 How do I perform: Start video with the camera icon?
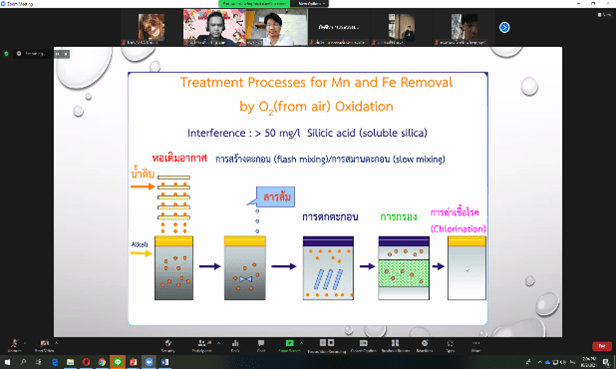point(44,345)
